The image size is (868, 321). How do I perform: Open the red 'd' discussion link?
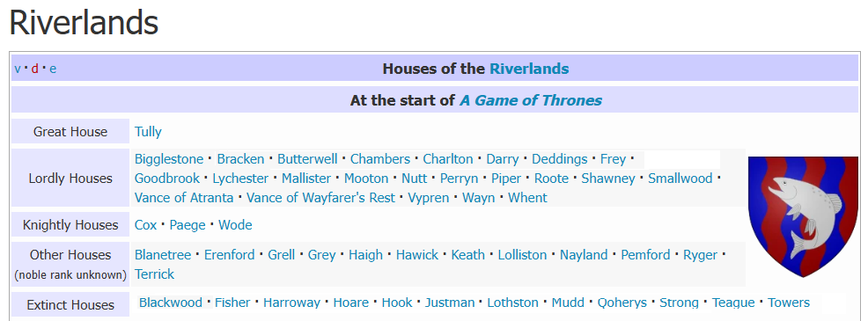pyautogui.click(x=35, y=69)
